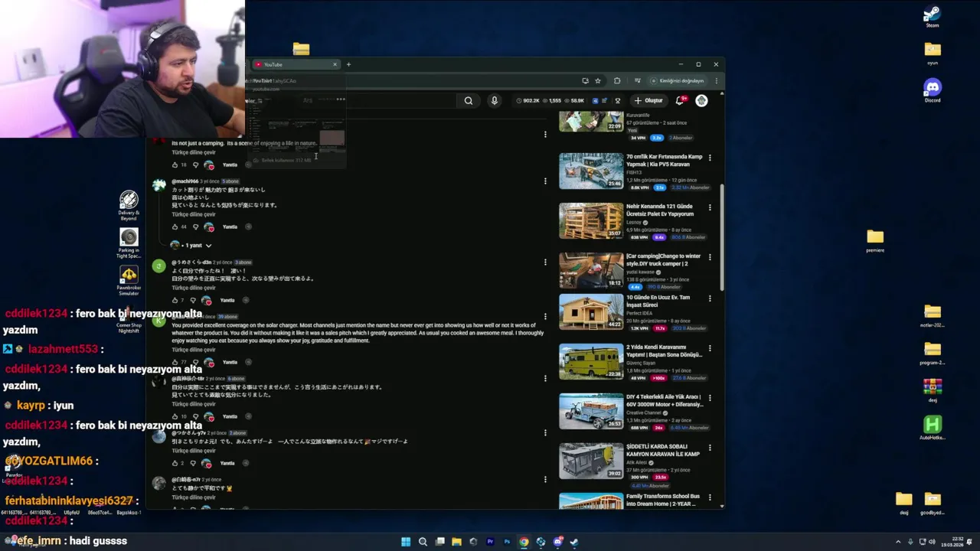Open Discord from the taskbar
This screenshot has height=551, width=980.
click(557, 542)
